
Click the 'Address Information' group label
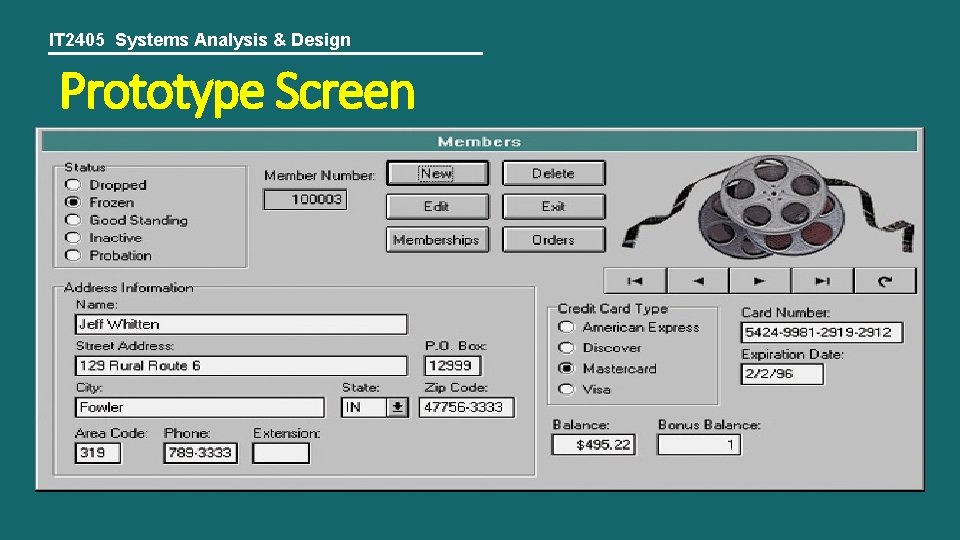[129, 288]
